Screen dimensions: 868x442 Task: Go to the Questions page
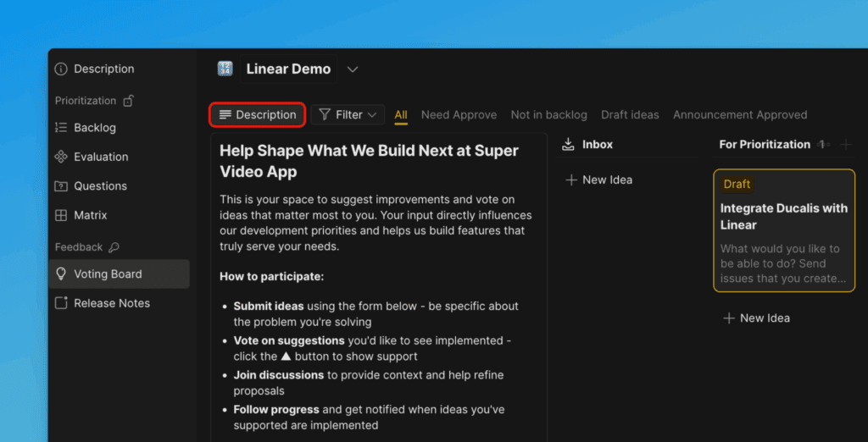click(x=100, y=186)
